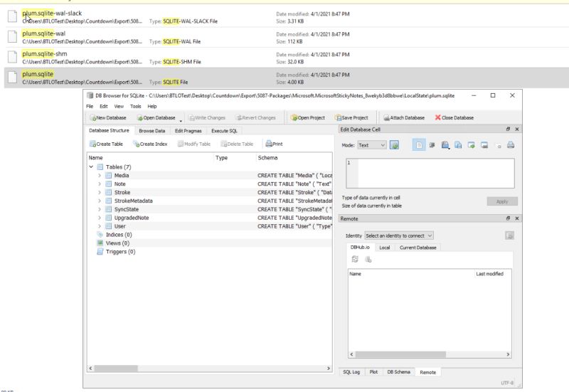Open the Mode dropdown showing Text
Image resolution: width=569 pixels, height=392 pixels.
click(371, 145)
